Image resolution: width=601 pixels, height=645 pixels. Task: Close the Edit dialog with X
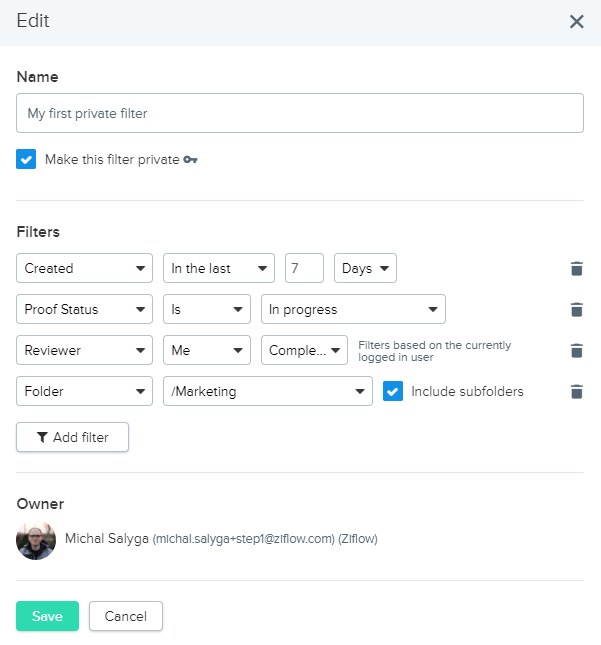(576, 22)
